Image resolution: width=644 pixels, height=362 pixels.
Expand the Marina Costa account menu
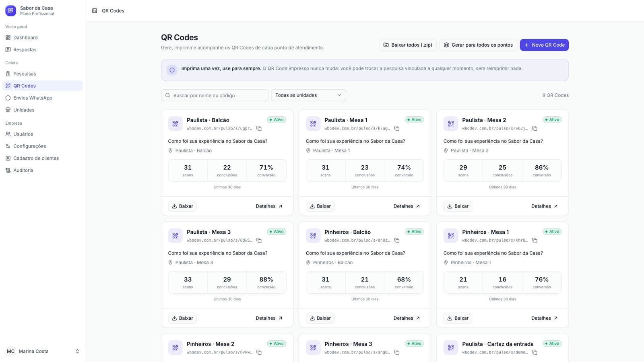point(43,352)
